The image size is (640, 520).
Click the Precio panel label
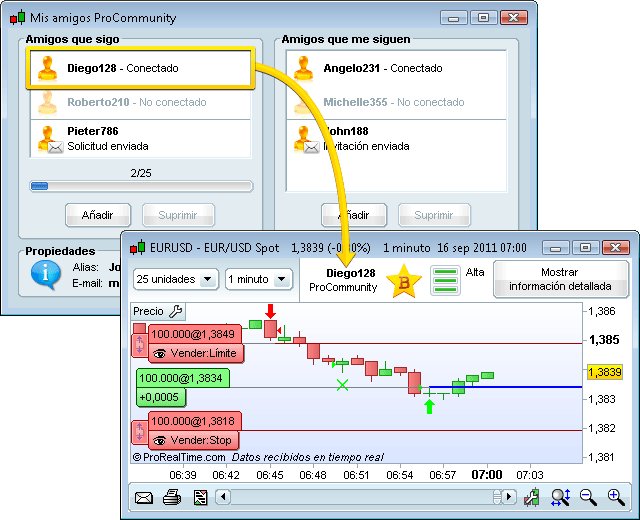pyautogui.click(x=147, y=311)
